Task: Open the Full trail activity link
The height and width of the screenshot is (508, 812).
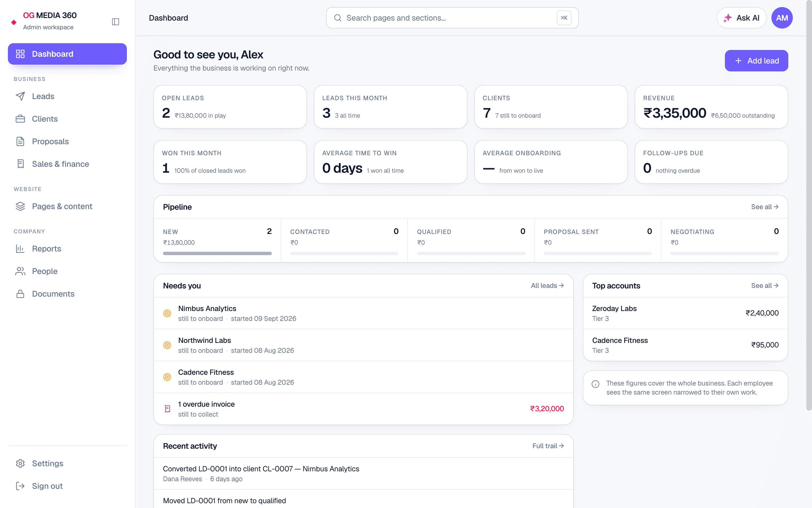Action: (x=548, y=446)
